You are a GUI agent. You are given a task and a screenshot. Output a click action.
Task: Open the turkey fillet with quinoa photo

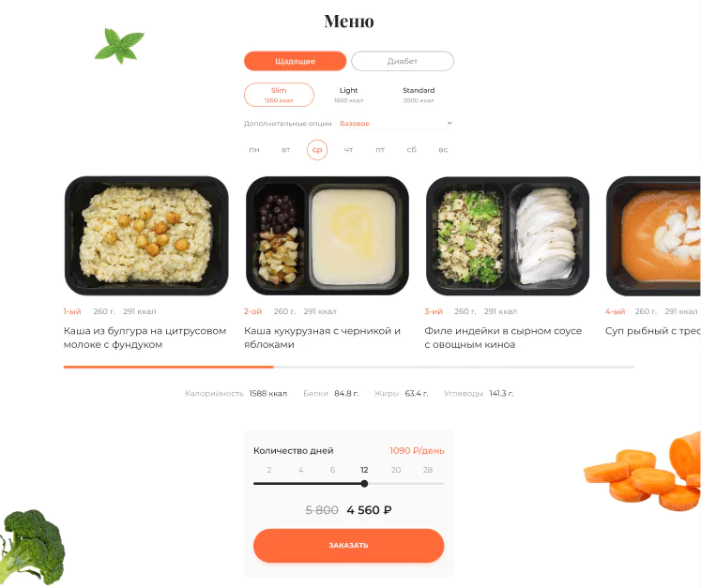pyautogui.click(x=508, y=236)
